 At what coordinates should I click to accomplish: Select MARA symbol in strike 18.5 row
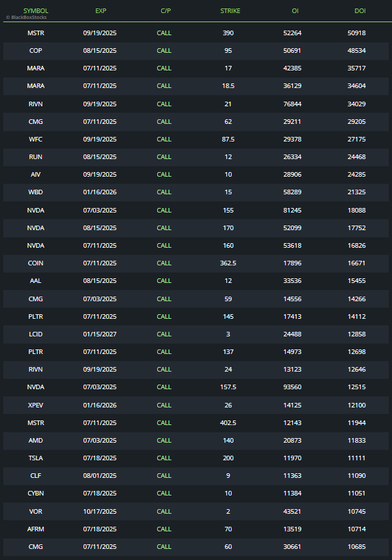(36, 85)
